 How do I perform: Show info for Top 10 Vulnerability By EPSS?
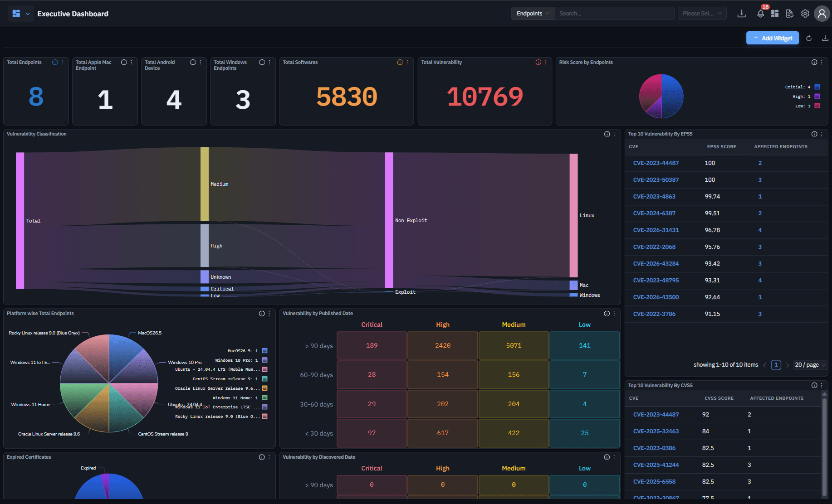click(814, 134)
